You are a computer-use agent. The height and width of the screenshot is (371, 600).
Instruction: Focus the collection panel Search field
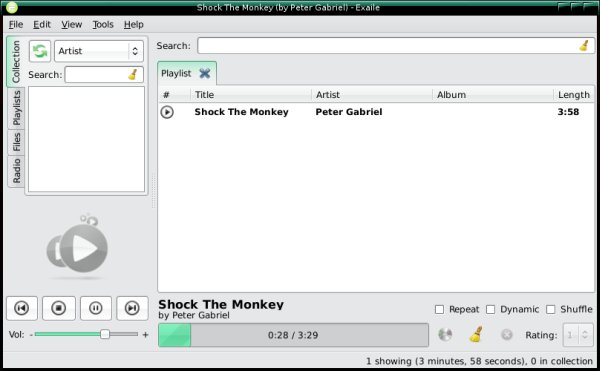point(104,74)
